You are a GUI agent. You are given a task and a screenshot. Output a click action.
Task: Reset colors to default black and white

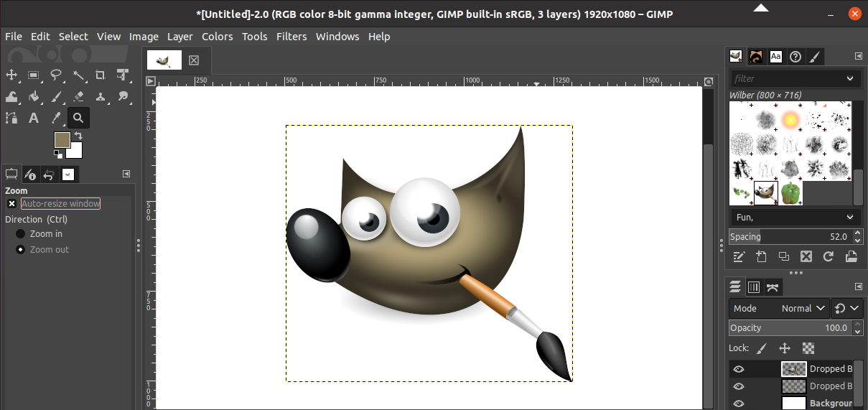click(57, 153)
